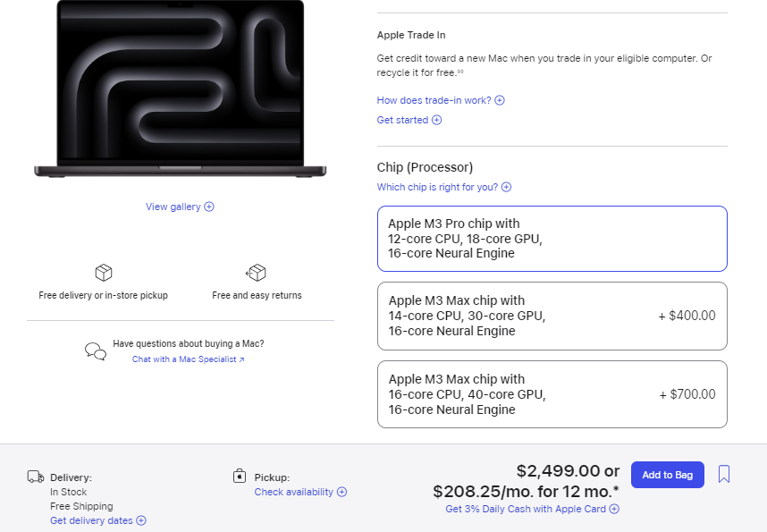Viewport: 767px width, 532px height.
Task: Click the free returns box icon
Action: coord(256,273)
